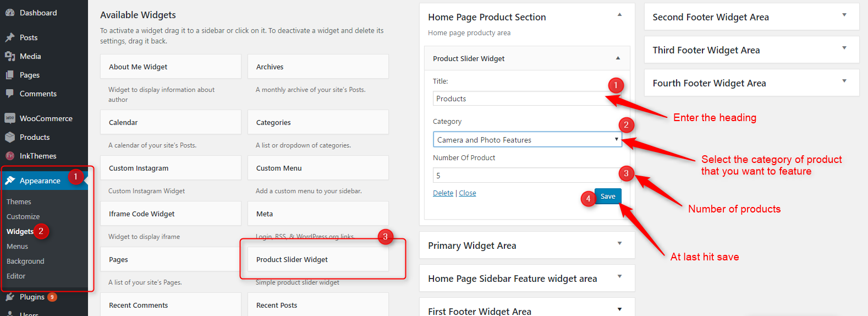This screenshot has width=868, height=316.
Task: Click the Number Of Product field
Action: click(x=525, y=176)
